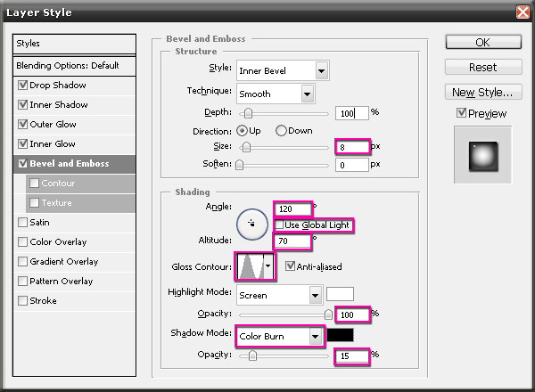Uncheck the Inner Shadow effect

pyautogui.click(x=23, y=104)
